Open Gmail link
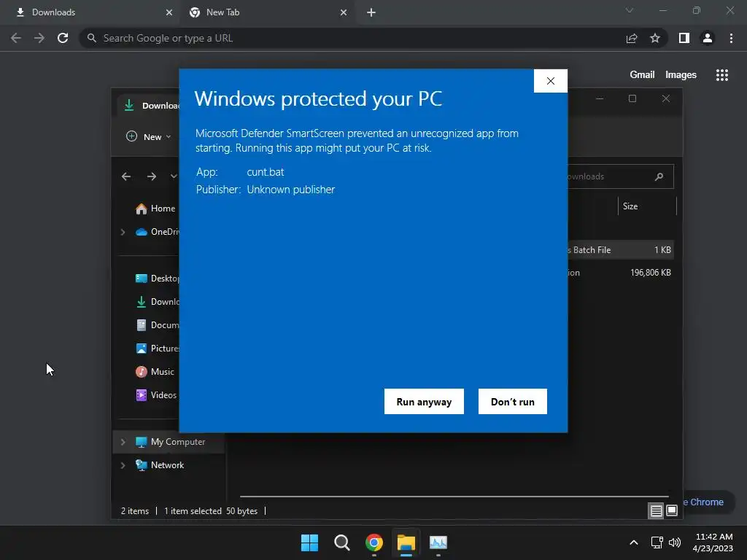Screen dimensions: 747x560 (x=642, y=75)
